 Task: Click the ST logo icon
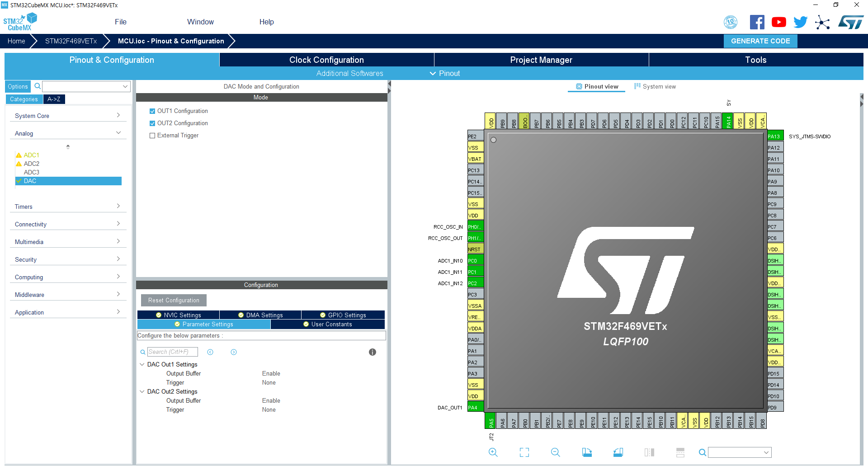pyautogui.click(x=851, y=22)
